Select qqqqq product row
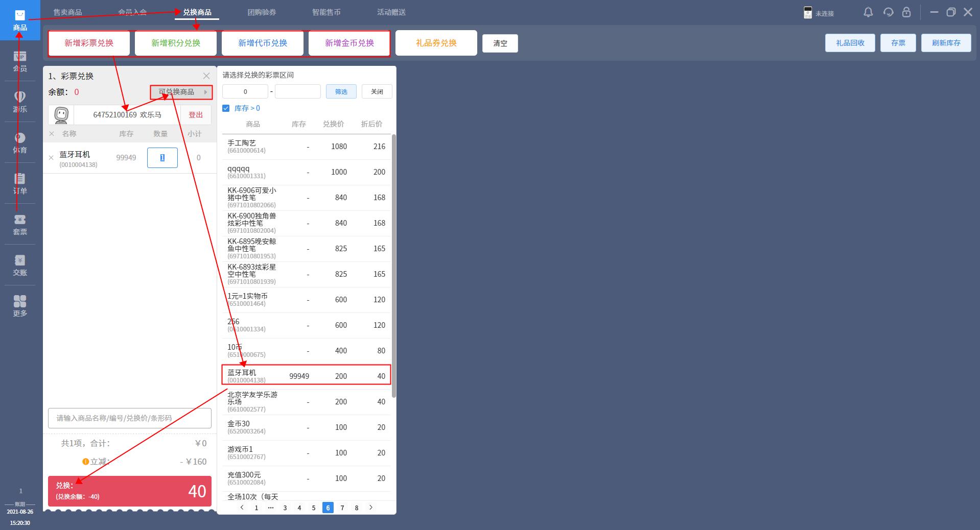 (307, 172)
